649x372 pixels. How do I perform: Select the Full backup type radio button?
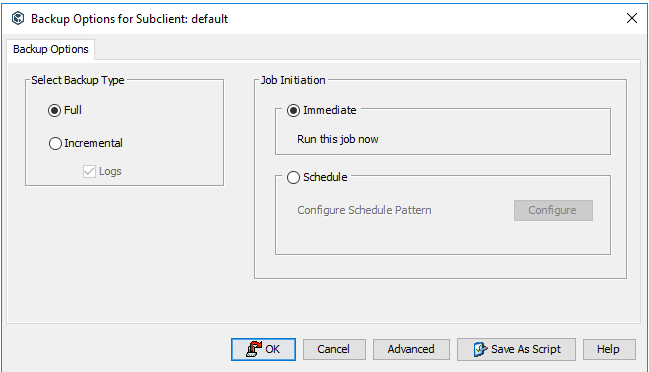pos(54,110)
